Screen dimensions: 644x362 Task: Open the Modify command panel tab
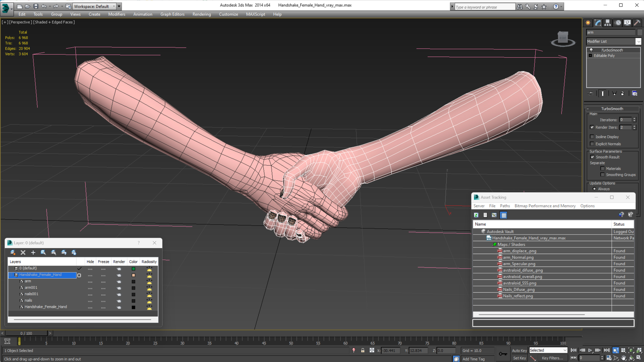click(598, 23)
